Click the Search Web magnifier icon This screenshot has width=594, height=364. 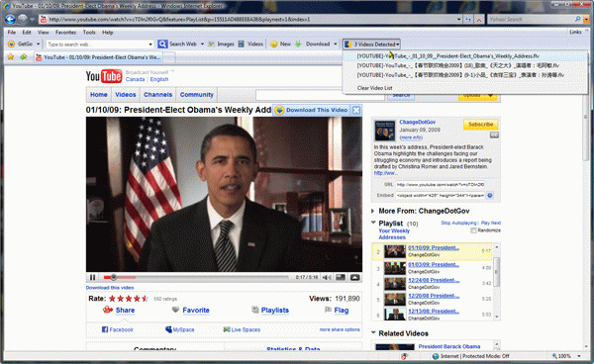pos(162,45)
